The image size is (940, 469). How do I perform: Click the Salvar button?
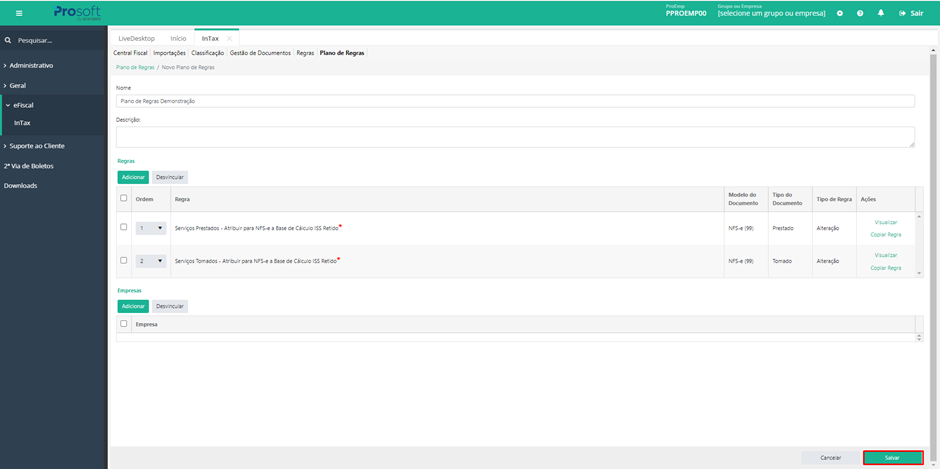892,458
